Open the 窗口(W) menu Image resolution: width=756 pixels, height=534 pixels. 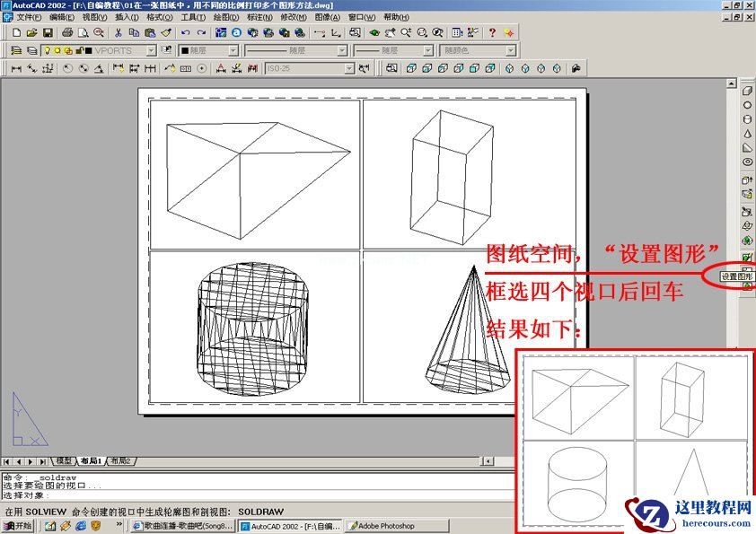pos(362,17)
